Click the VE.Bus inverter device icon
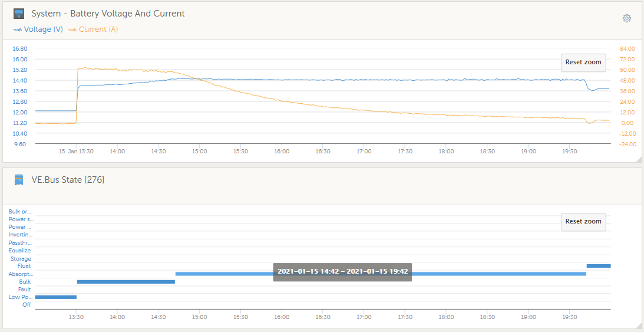The width and height of the screenshot is (644, 332). 19,179
